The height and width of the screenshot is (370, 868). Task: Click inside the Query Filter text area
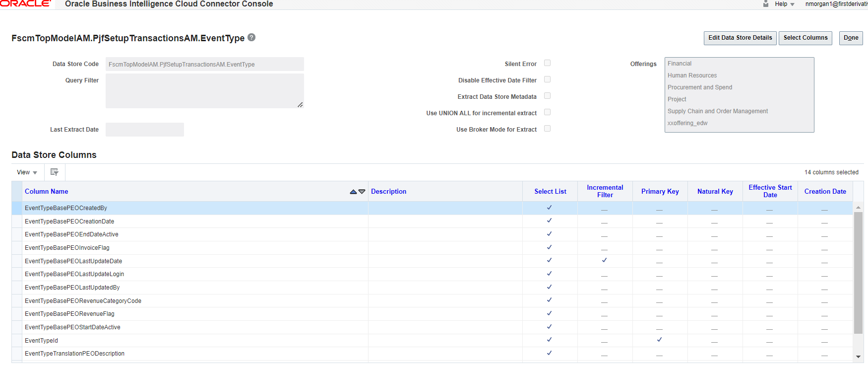(x=204, y=91)
